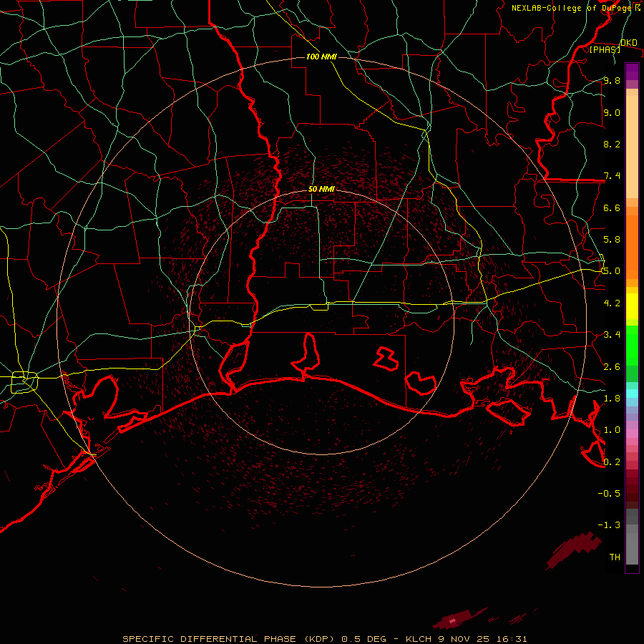Click the 6.6 value on the color scale
The image size is (644, 644).
pos(612,208)
